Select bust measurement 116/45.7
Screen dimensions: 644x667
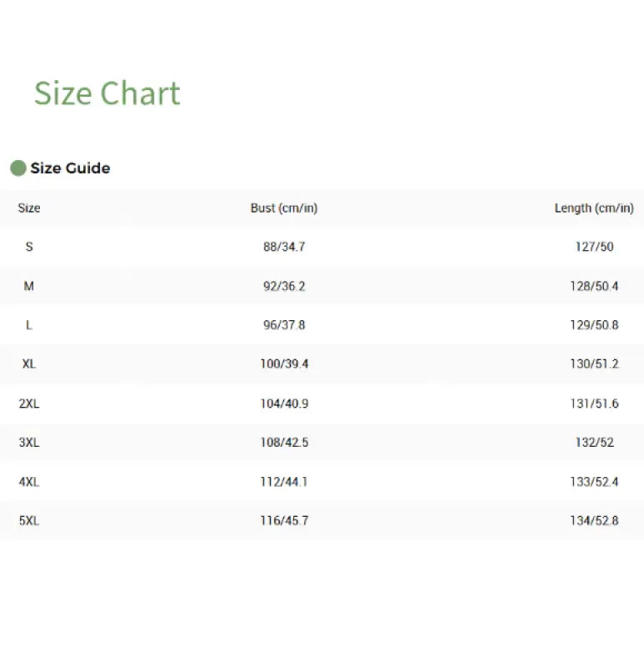pyautogui.click(x=284, y=521)
